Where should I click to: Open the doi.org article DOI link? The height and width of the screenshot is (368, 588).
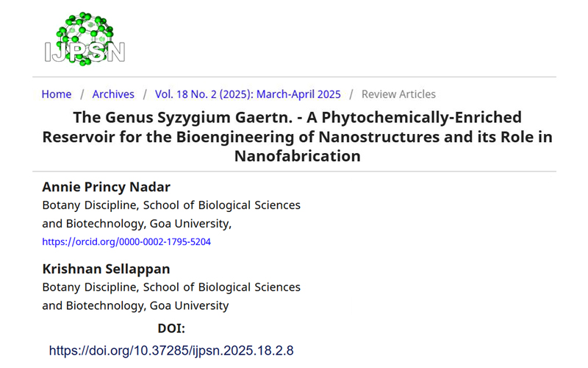click(171, 350)
